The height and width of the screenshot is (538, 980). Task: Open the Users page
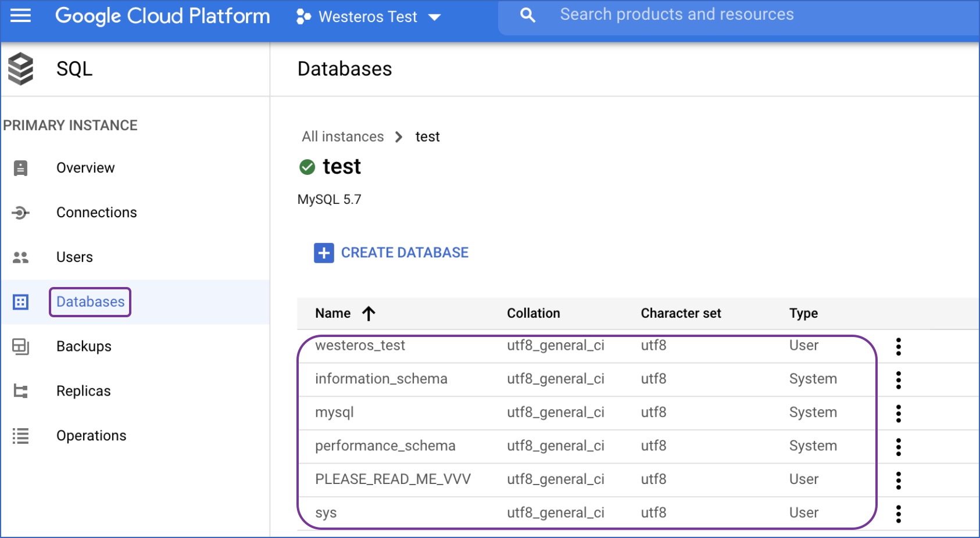74,257
